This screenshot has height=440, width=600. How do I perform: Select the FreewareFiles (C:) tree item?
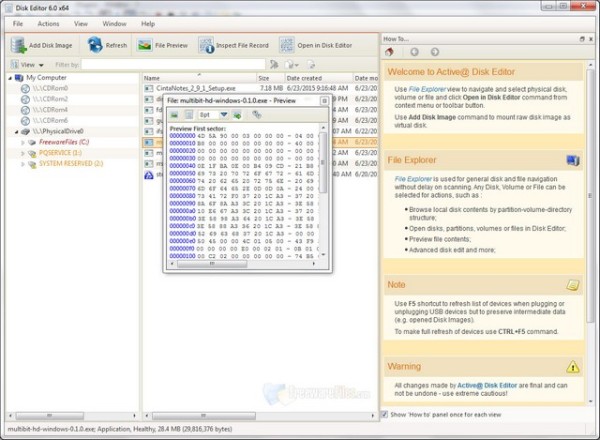[x=64, y=142]
